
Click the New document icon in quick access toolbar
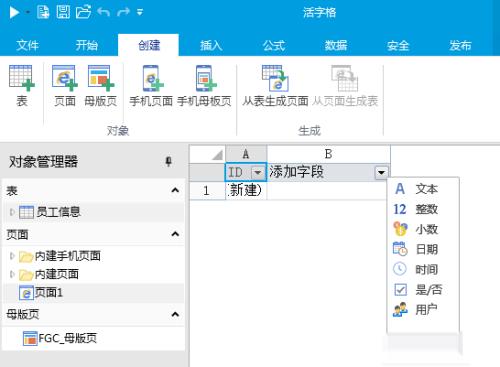pyautogui.click(x=43, y=12)
